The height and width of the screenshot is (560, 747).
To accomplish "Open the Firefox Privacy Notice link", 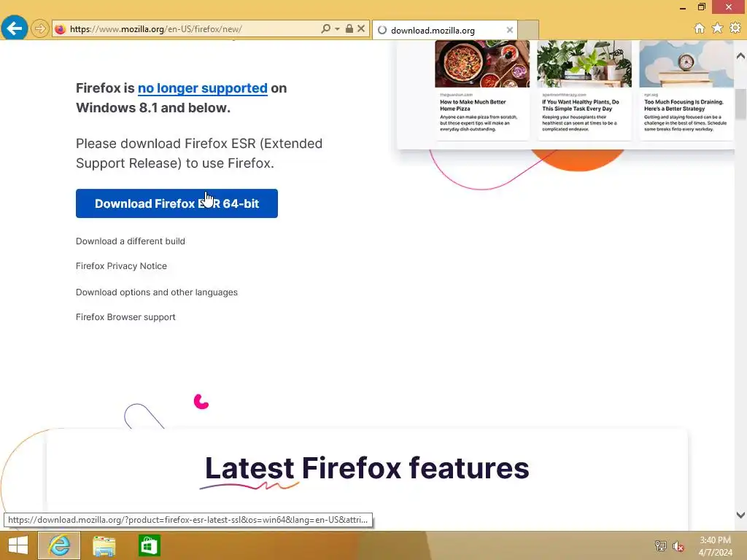I will pyautogui.click(x=122, y=265).
